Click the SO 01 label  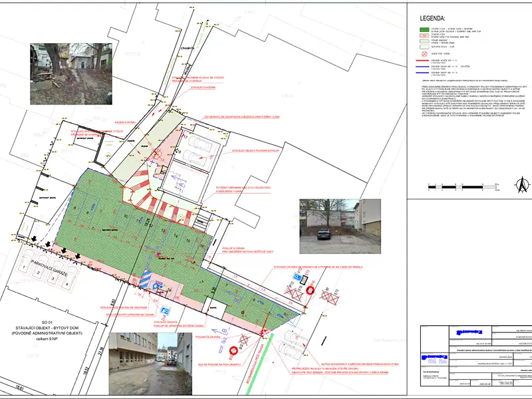click(x=49, y=322)
